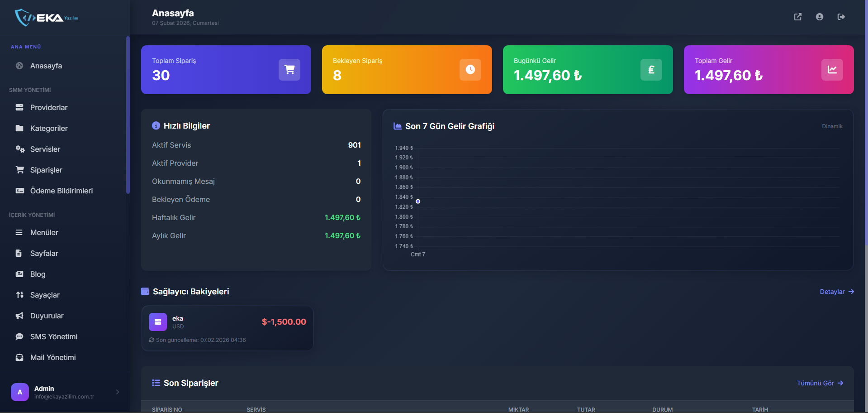The width and height of the screenshot is (868, 413).
Task: Click the lira icon on Bugünkü Gelir card
Action: pyautogui.click(x=651, y=70)
